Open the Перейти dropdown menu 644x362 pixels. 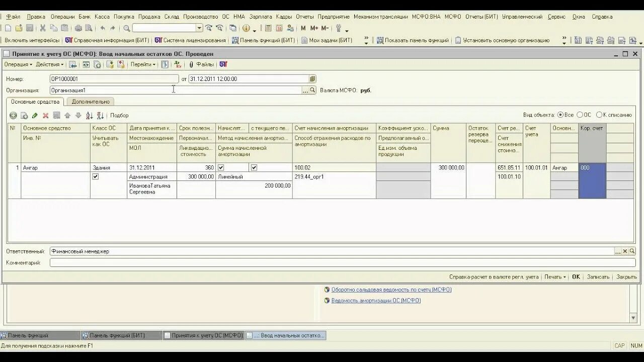click(143, 64)
